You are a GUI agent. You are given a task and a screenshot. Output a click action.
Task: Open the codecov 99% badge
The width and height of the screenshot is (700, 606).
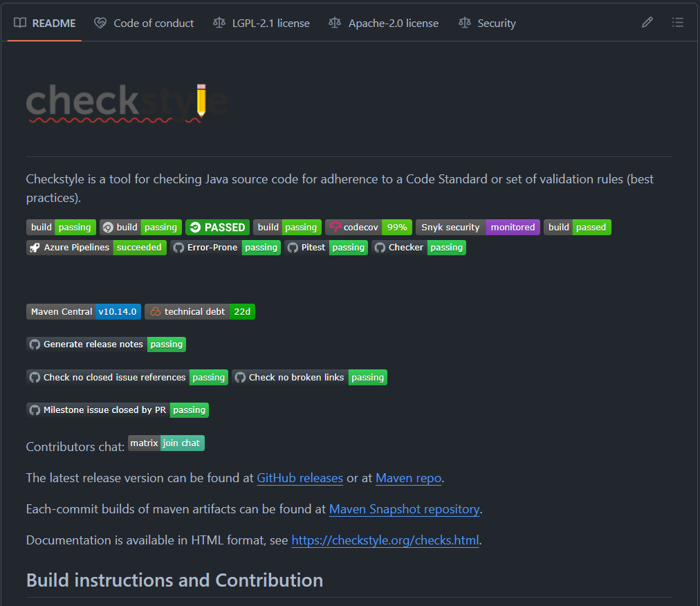click(368, 228)
